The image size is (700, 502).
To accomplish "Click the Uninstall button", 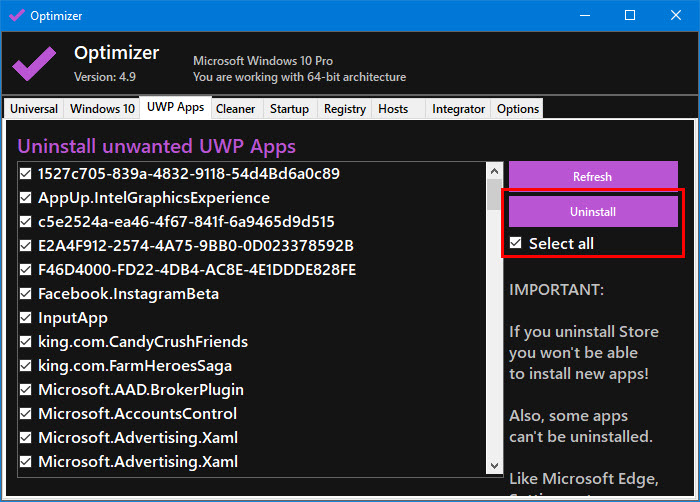I will pos(593,212).
